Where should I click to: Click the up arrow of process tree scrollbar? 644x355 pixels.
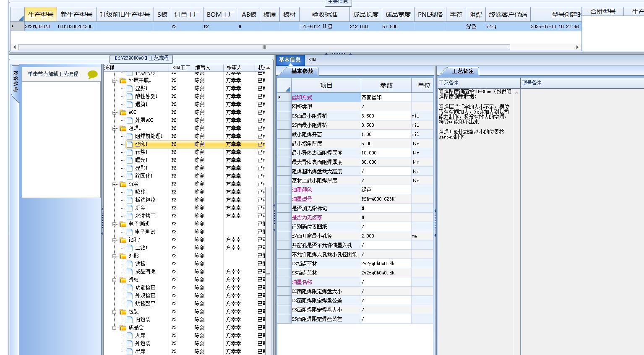(268, 68)
